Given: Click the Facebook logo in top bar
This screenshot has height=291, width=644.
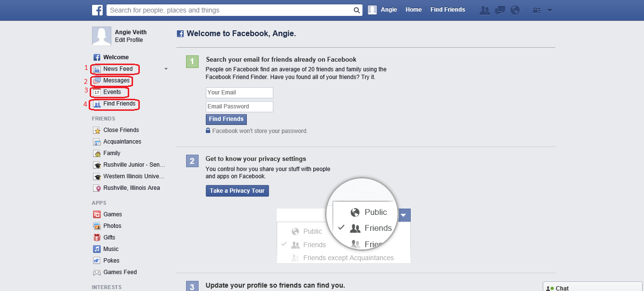Looking at the screenshot, I should [97, 10].
